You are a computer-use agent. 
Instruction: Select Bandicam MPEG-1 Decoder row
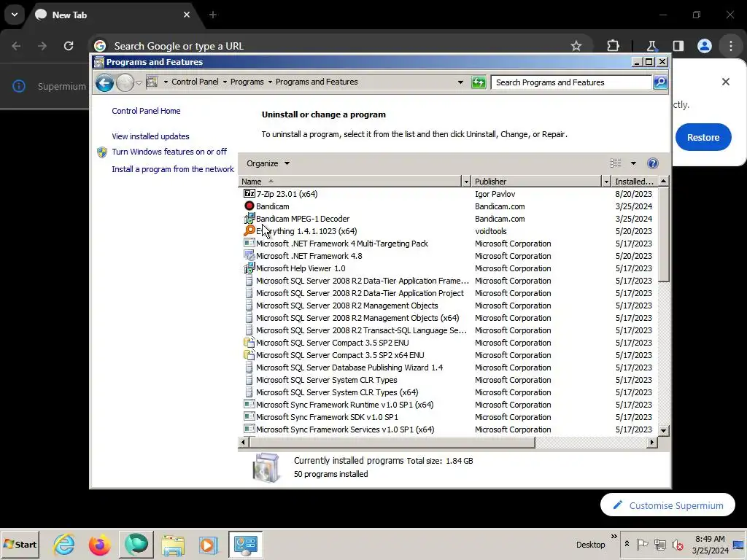tap(448, 219)
